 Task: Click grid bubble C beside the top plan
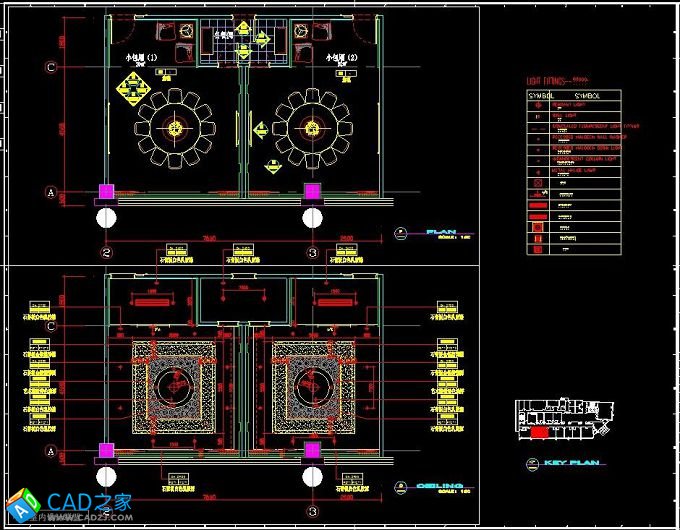pyautogui.click(x=49, y=68)
